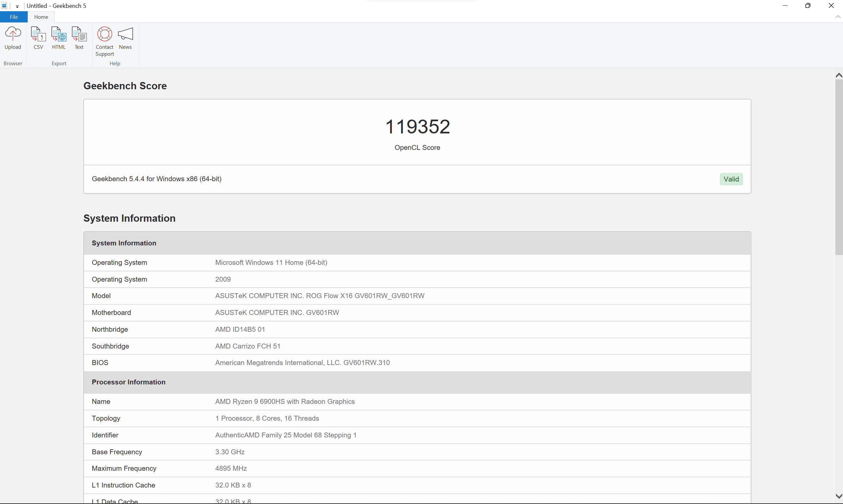
Task: Click the L1 Instruction Cache 32.0 KB value
Action: pyautogui.click(x=233, y=485)
